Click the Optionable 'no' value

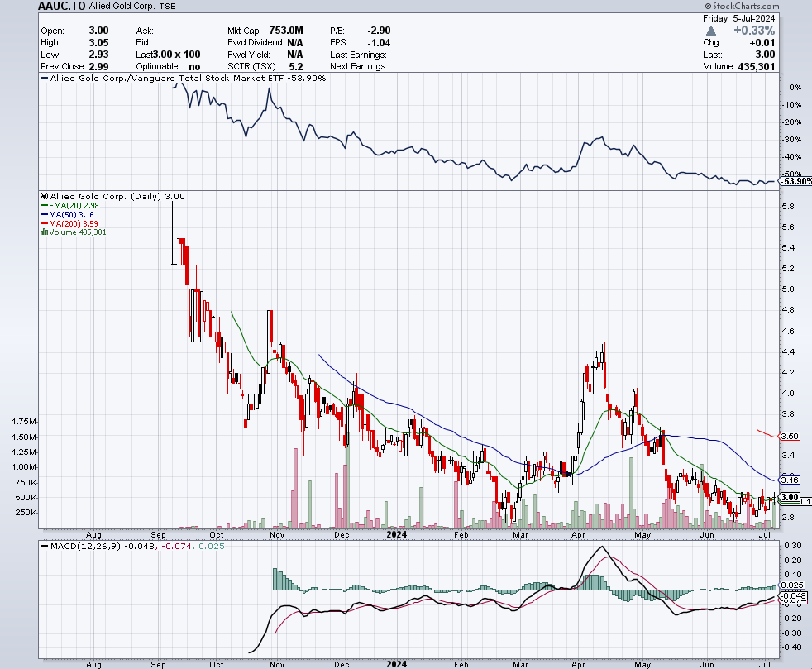tap(194, 67)
